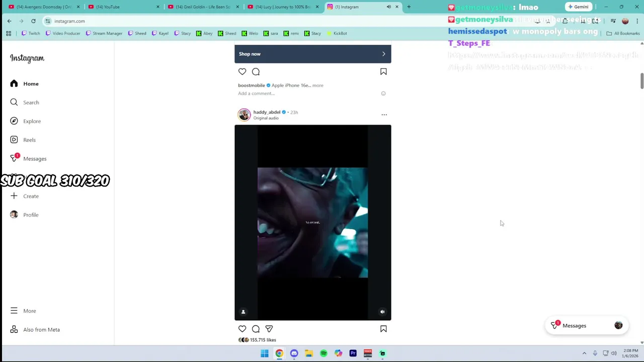Image resolution: width=644 pixels, height=362 pixels.
Task: Open Spotify from taskbar
Action: [x=324, y=353]
